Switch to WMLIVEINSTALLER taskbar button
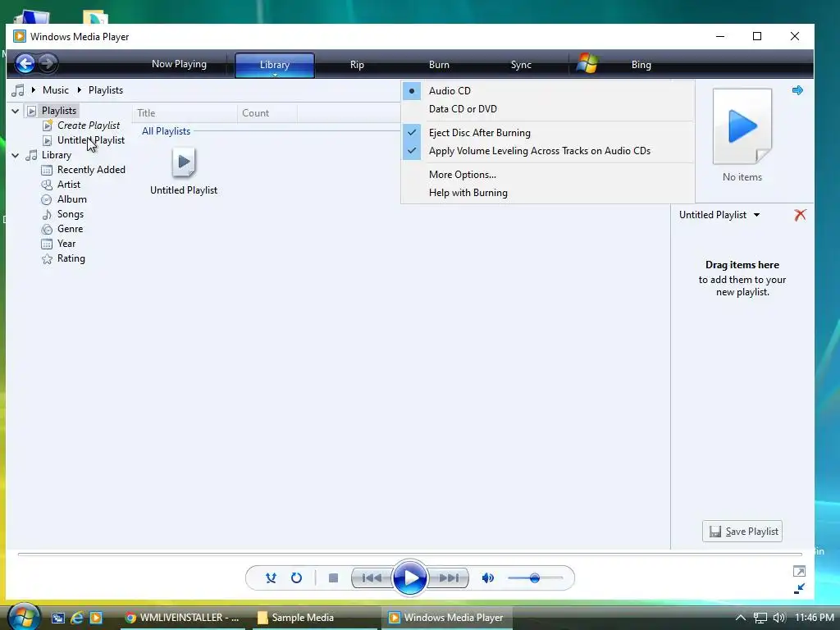Viewport: 840px width, 630px height. 182,618
